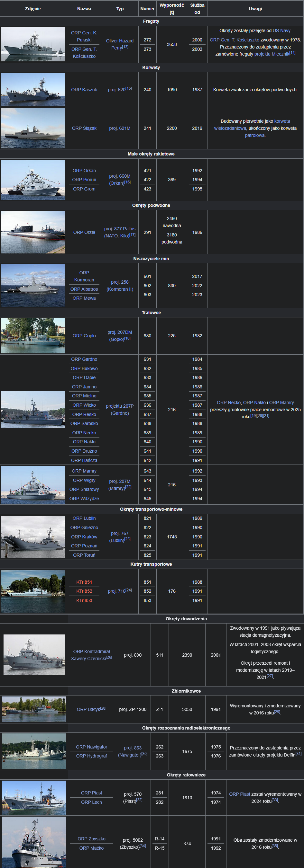Open the ORP Mewa link
Viewport: 304px width, 868px height.
point(84,298)
